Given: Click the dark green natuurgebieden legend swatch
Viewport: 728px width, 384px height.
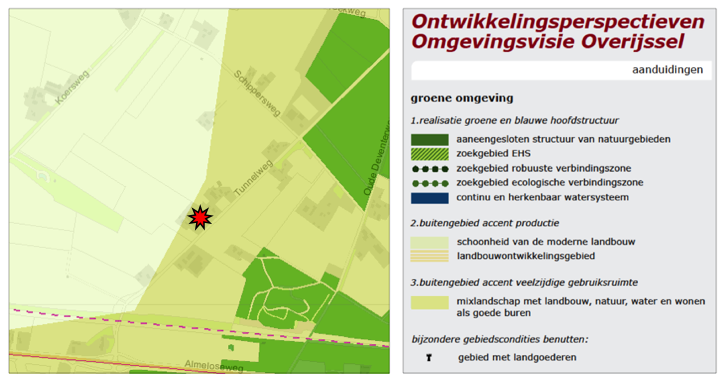Looking at the screenshot, I should 429,139.
